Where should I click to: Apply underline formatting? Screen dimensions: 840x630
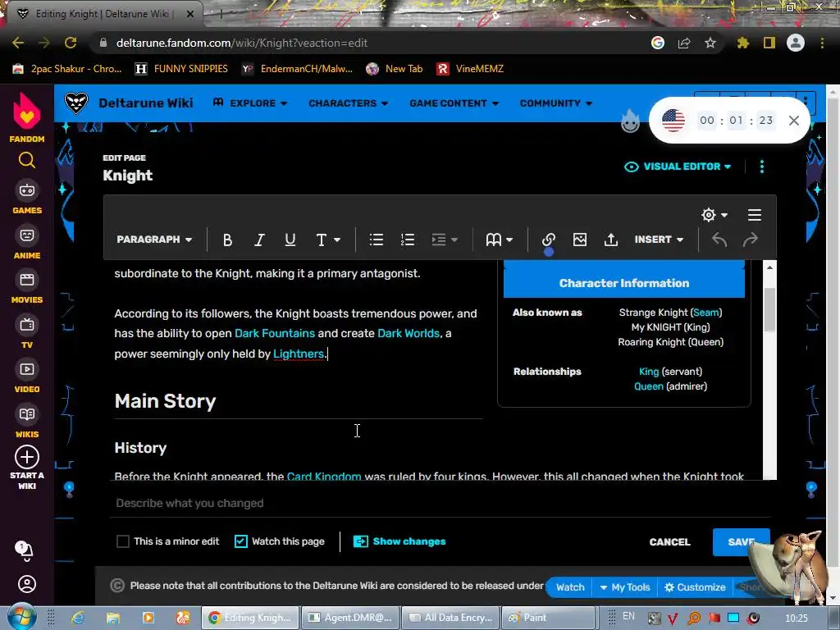(290, 240)
